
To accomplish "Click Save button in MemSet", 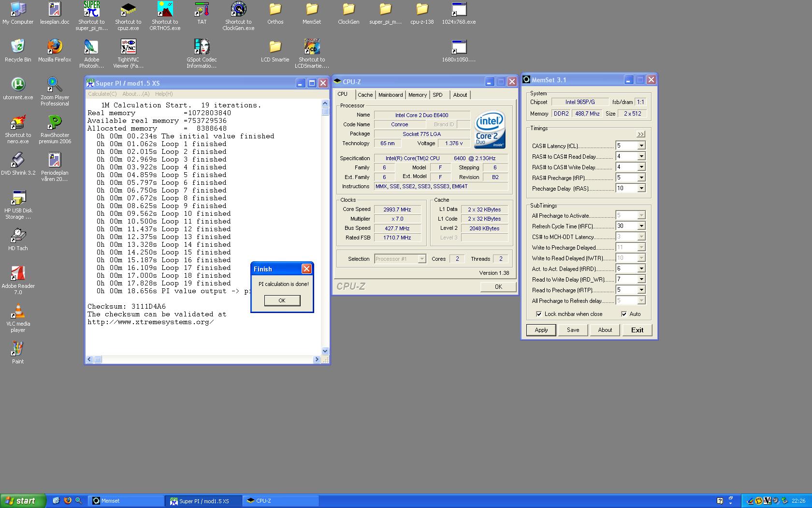I will [x=573, y=330].
